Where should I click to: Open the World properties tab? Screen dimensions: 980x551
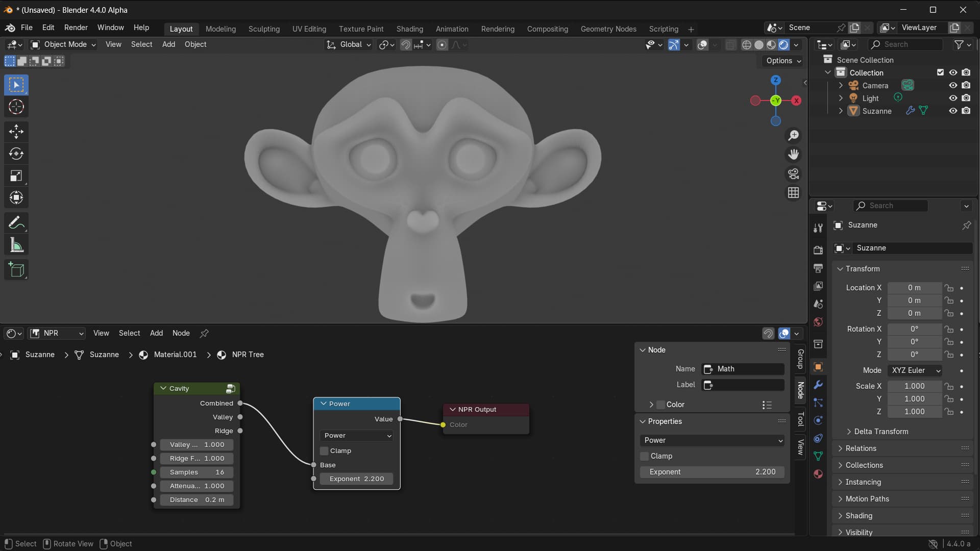(818, 322)
